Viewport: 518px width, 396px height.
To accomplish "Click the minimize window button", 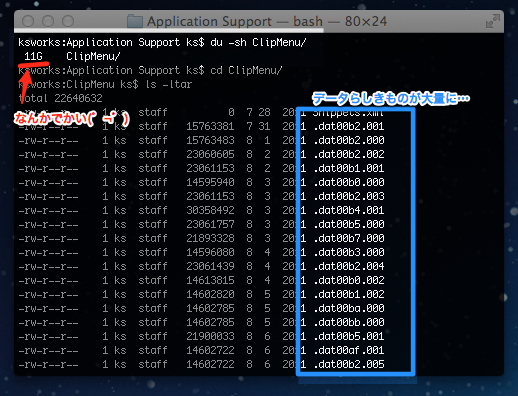I will (48, 21).
